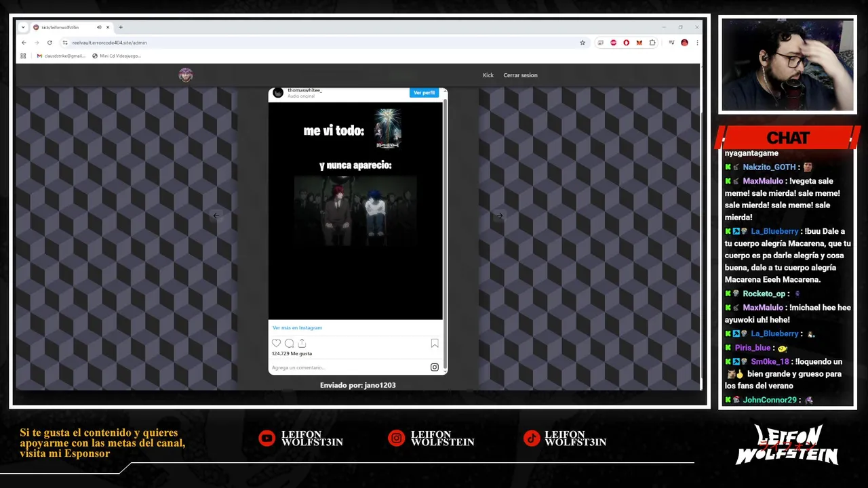This screenshot has width=868, height=488.
Task: Bookmark this page with the star icon
Action: tap(583, 43)
